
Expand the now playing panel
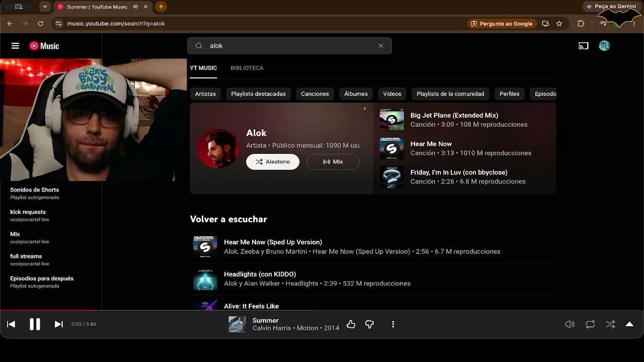629,324
